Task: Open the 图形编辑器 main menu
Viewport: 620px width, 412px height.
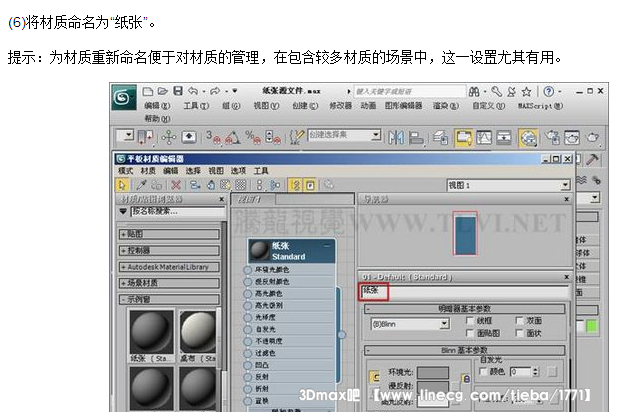Action: 403,106
